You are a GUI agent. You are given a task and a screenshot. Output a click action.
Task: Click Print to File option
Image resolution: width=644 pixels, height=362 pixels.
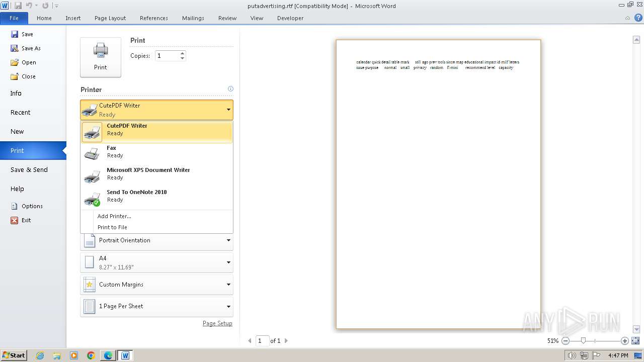(x=112, y=227)
